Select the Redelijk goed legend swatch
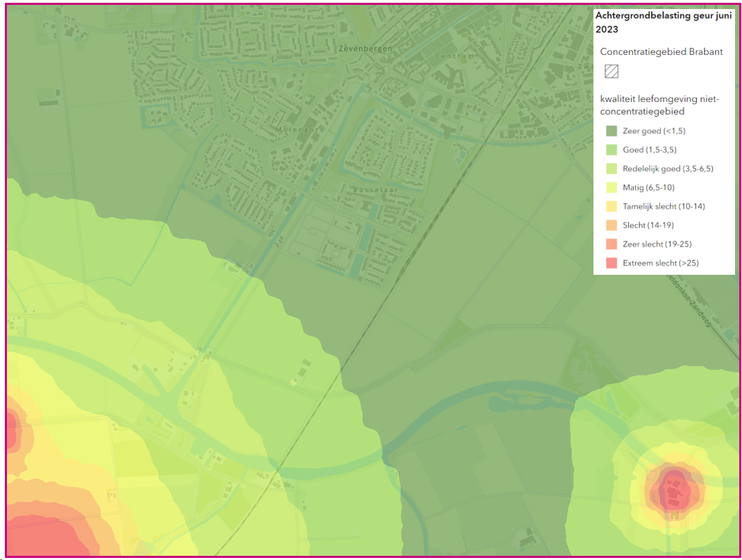The height and width of the screenshot is (560, 742). tap(612, 169)
